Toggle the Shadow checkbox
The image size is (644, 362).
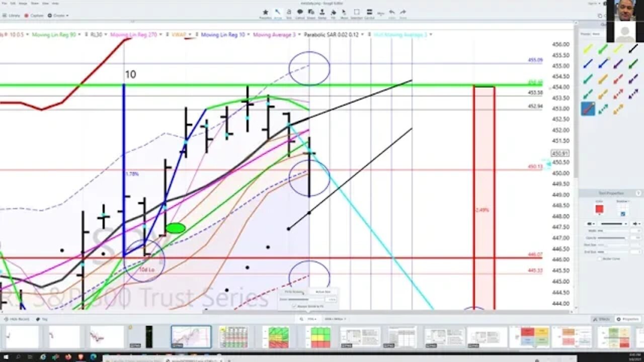pos(623,214)
